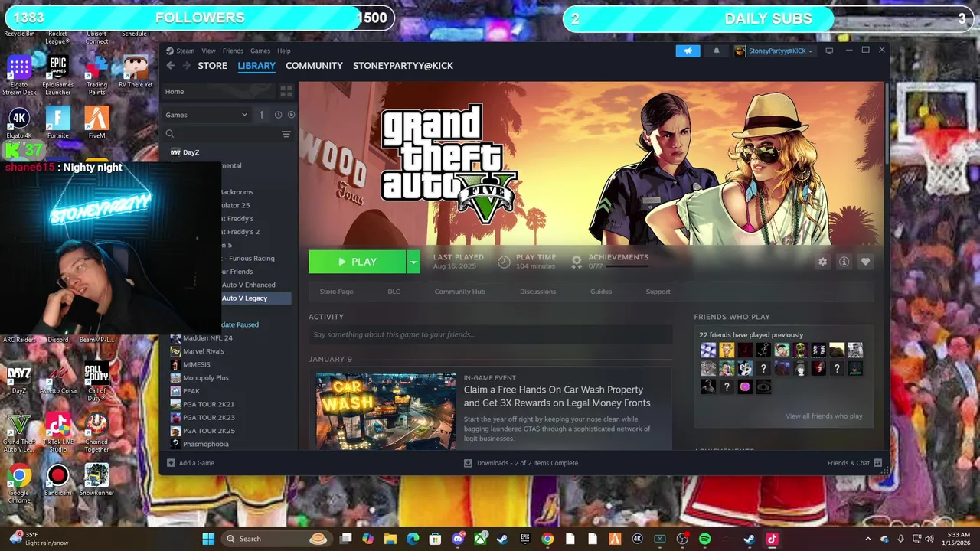Open the Support tab
The image size is (980, 551).
658,292
